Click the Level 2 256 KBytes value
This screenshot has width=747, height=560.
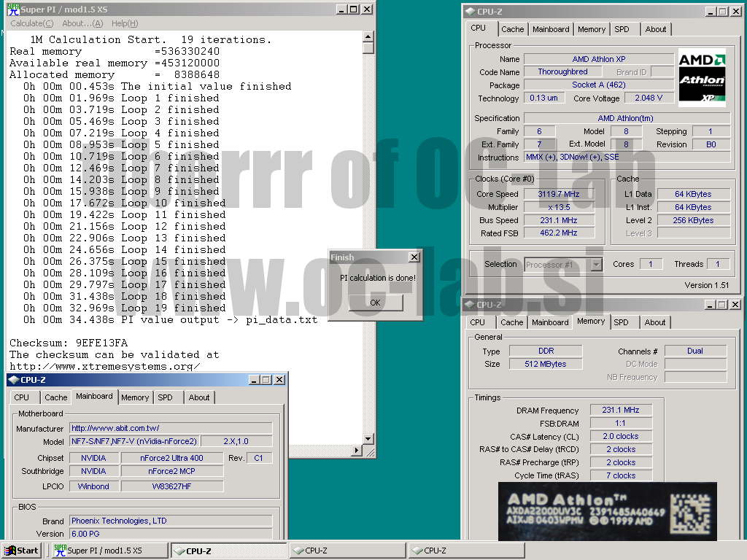pos(693,220)
